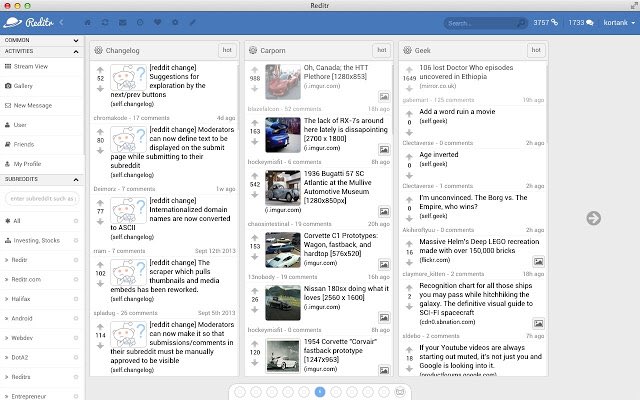Open '52 comments' on HTT Plethore post
Image resolution: width=640 pixels, height=400 pixels.
302,109
